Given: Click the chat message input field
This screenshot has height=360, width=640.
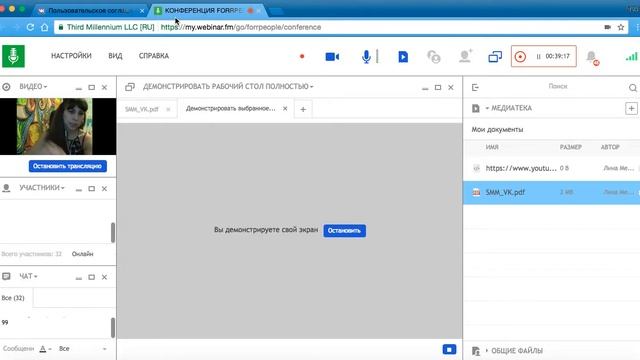Looking at the screenshot, I should coord(18,349).
